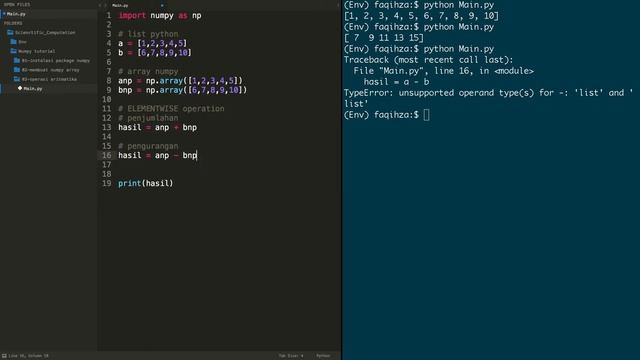Screen dimensions: 640x360
Task: Click the 'a = [1,2,3,4,5]' line
Action: tap(153, 43)
